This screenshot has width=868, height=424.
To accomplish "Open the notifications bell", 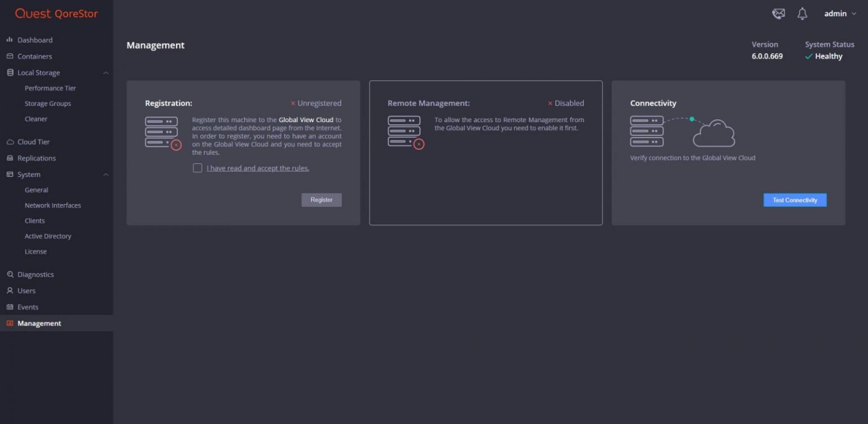I will [802, 14].
